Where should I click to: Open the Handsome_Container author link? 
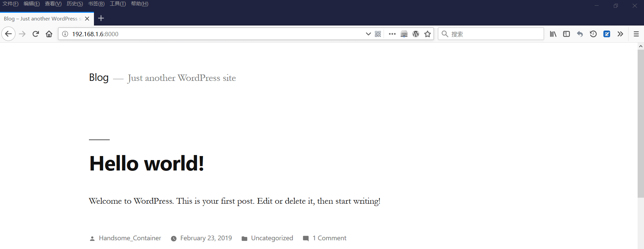[x=130, y=238]
